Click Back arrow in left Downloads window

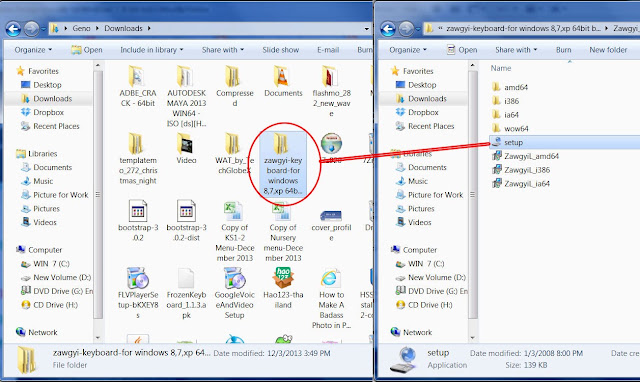click(13, 29)
